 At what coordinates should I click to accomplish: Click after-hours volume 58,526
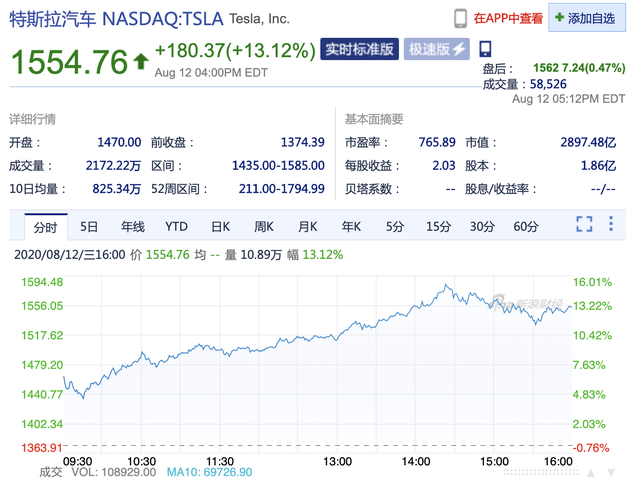548,84
